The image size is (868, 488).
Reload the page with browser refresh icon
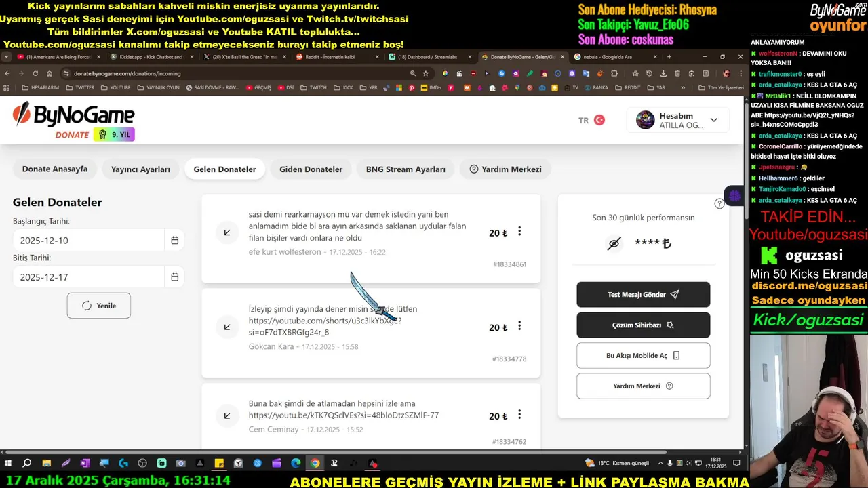[36, 73]
